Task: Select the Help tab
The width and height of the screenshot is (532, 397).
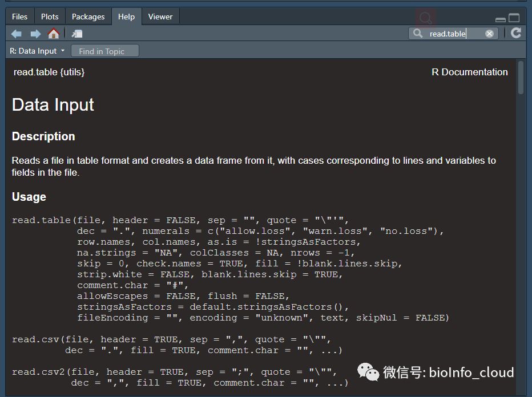Action: 126,17
